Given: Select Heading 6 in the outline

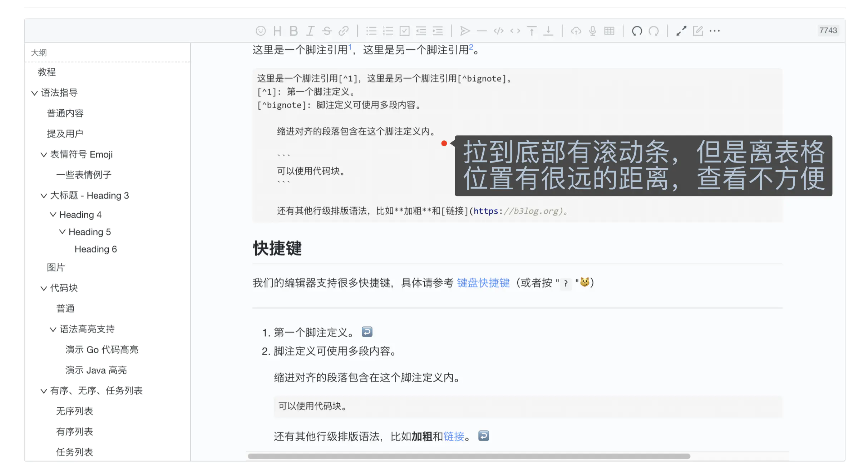Looking at the screenshot, I should pyautogui.click(x=95, y=249).
